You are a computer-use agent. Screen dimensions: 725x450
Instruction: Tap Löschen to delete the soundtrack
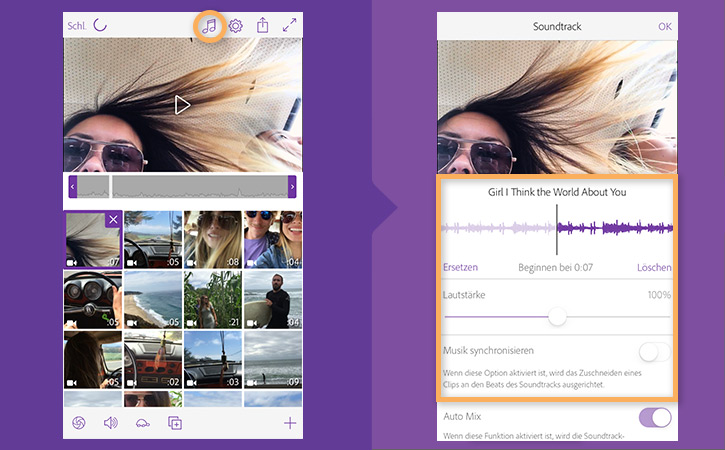[654, 267]
